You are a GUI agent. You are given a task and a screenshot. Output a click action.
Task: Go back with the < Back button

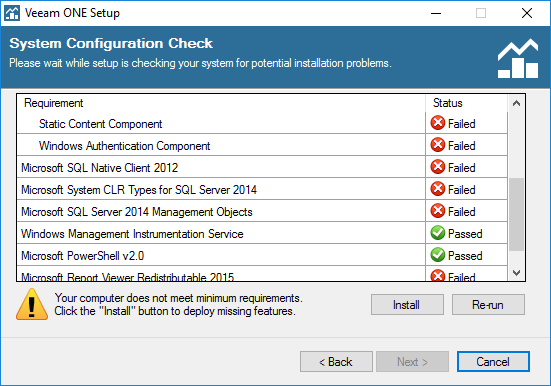coord(336,361)
